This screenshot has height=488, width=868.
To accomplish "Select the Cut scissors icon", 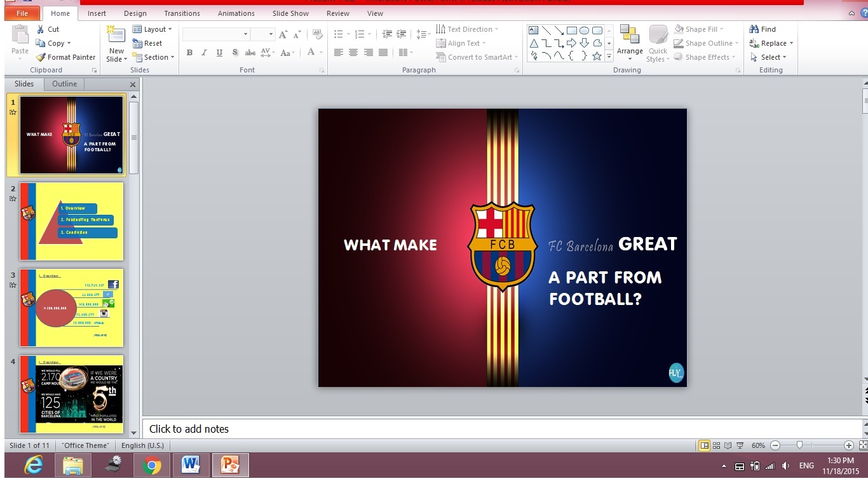I will pyautogui.click(x=41, y=29).
